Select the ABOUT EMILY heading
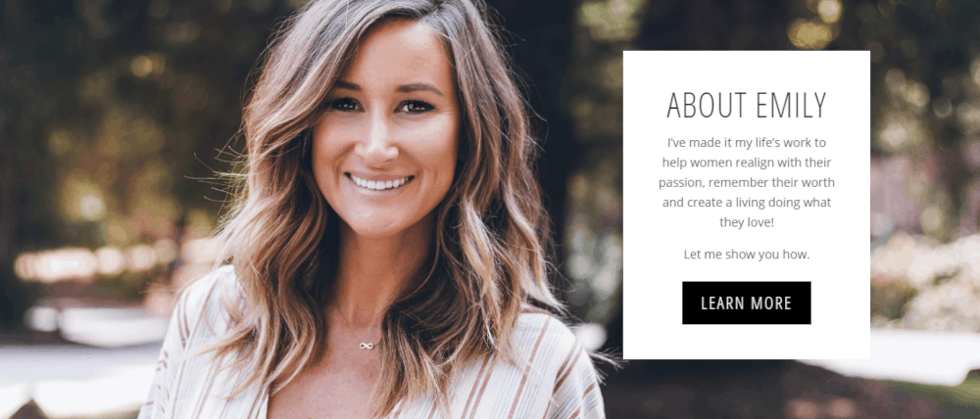This screenshot has height=419, width=980. 746,106
